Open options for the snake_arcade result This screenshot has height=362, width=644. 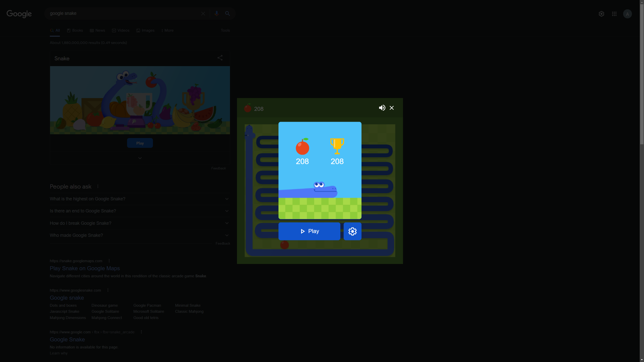tap(141, 332)
